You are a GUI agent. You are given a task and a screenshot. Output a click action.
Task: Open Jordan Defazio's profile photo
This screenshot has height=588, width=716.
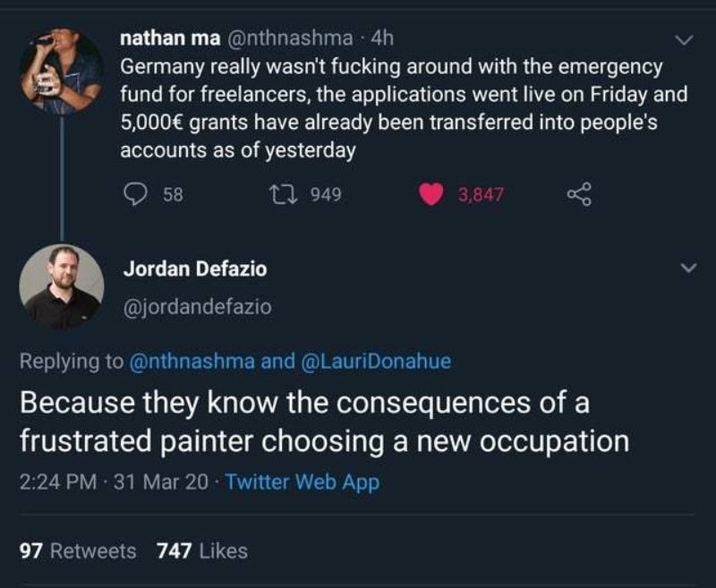click(61, 285)
